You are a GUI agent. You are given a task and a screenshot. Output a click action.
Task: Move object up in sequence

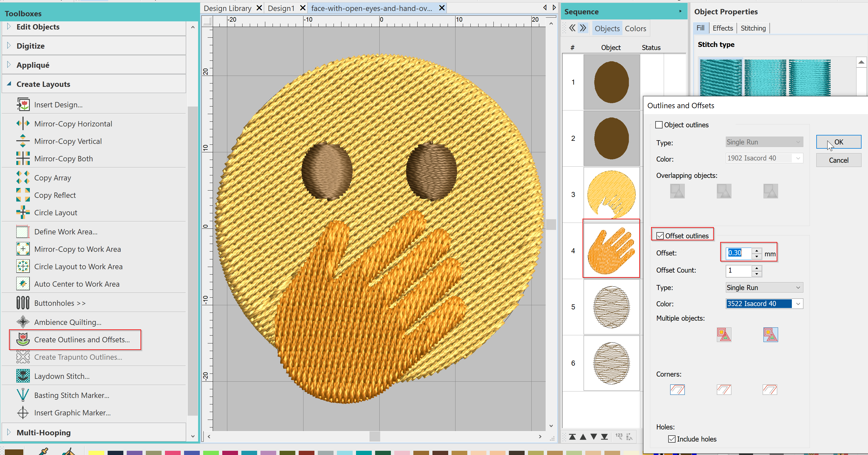pyautogui.click(x=583, y=437)
